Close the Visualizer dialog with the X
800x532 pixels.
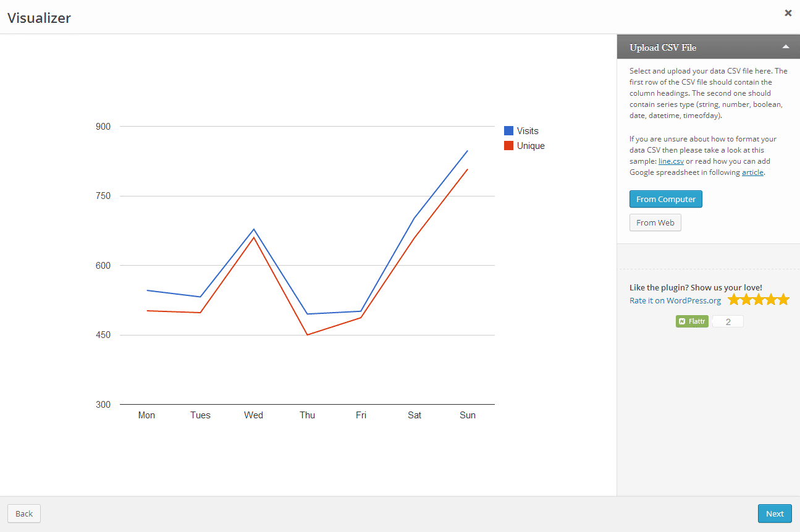click(788, 13)
